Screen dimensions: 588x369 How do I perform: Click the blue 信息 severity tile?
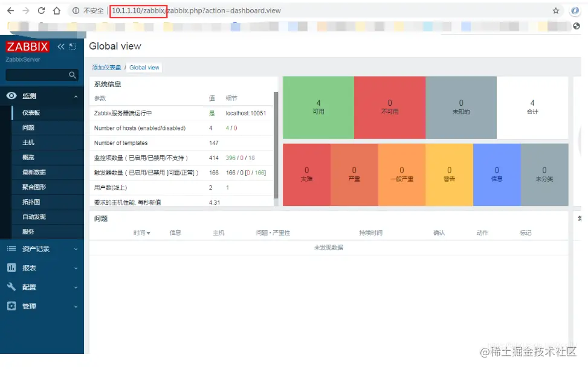click(x=497, y=175)
